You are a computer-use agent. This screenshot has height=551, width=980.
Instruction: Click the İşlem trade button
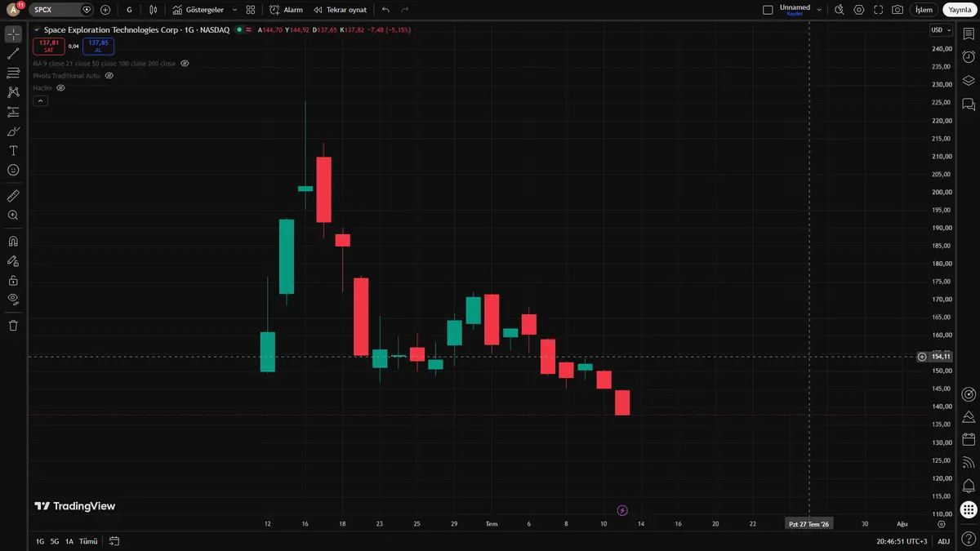point(924,10)
